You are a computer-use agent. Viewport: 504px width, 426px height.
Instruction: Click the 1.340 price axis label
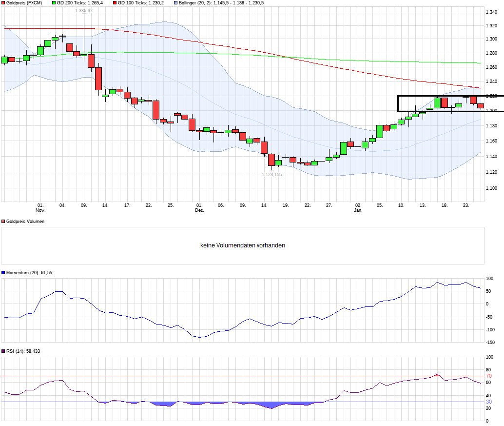(491, 12)
